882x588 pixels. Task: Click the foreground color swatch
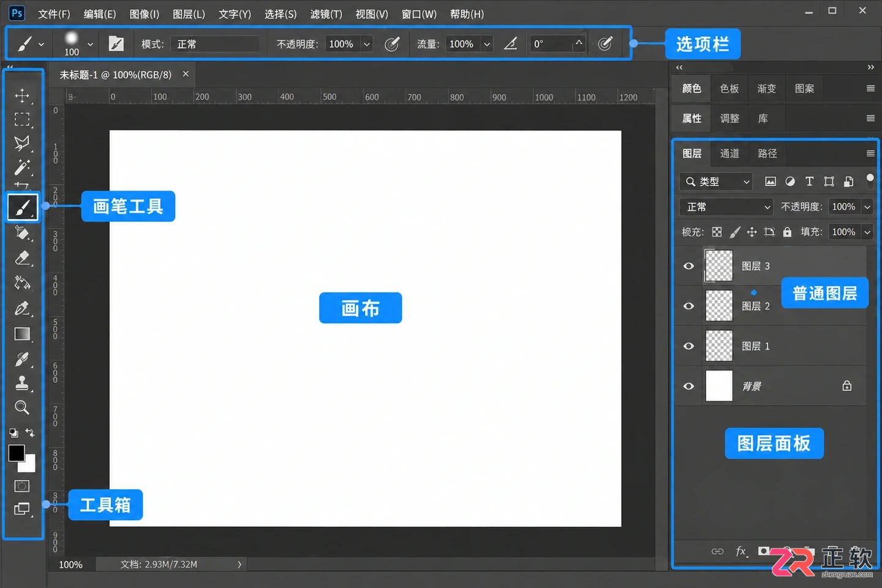coord(17,453)
